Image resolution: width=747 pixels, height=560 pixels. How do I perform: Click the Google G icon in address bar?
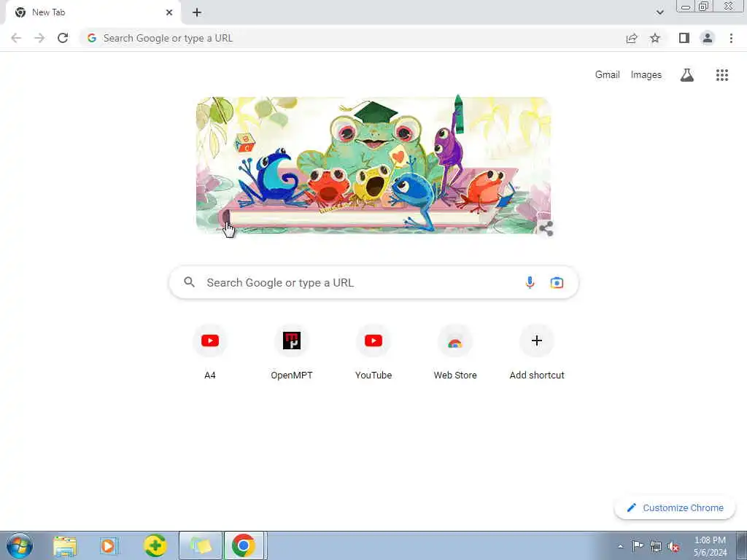coord(92,38)
